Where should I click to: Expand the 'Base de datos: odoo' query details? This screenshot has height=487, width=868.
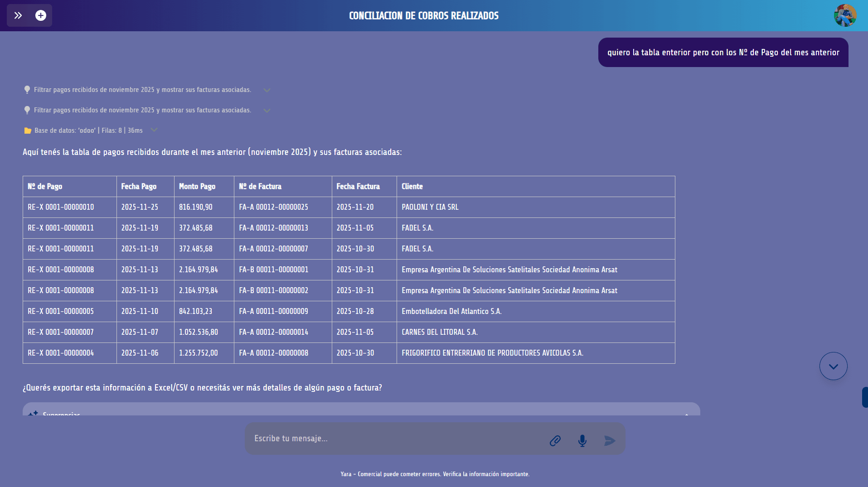point(154,130)
